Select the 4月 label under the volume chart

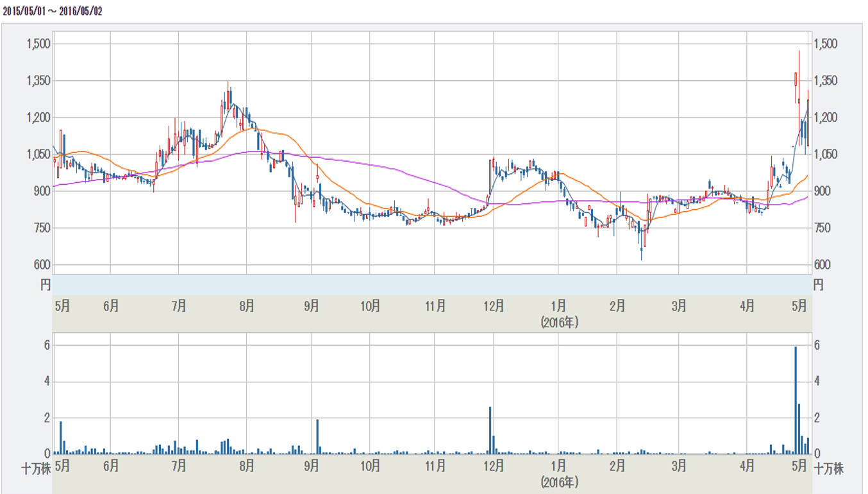point(747,466)
